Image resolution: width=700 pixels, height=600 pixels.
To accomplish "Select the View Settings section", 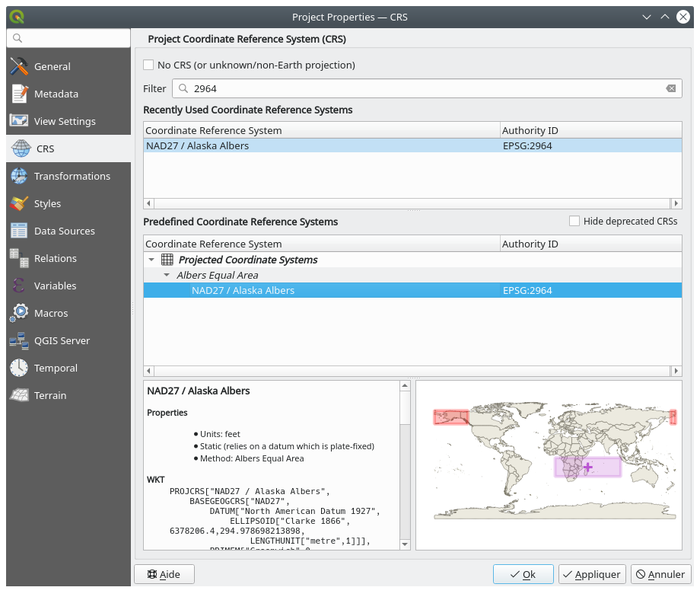I will 65,121.
